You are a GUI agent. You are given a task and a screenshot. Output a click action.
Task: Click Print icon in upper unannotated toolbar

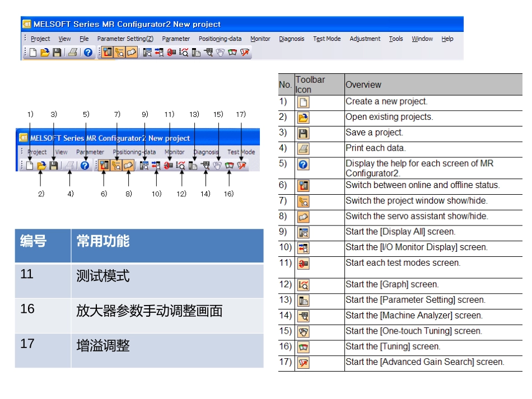click(73, 52)
